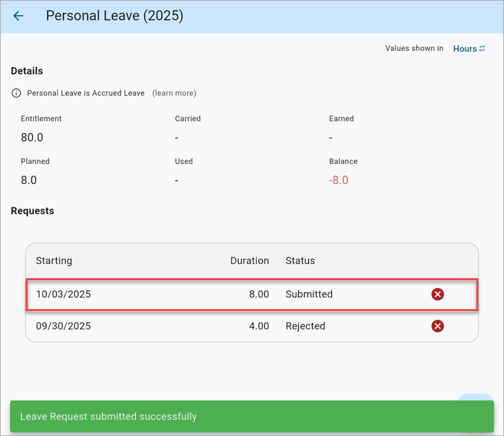Toggle the Hours unit switcher
The height and width of the screenshot is (436, 504).
(469, 48)
